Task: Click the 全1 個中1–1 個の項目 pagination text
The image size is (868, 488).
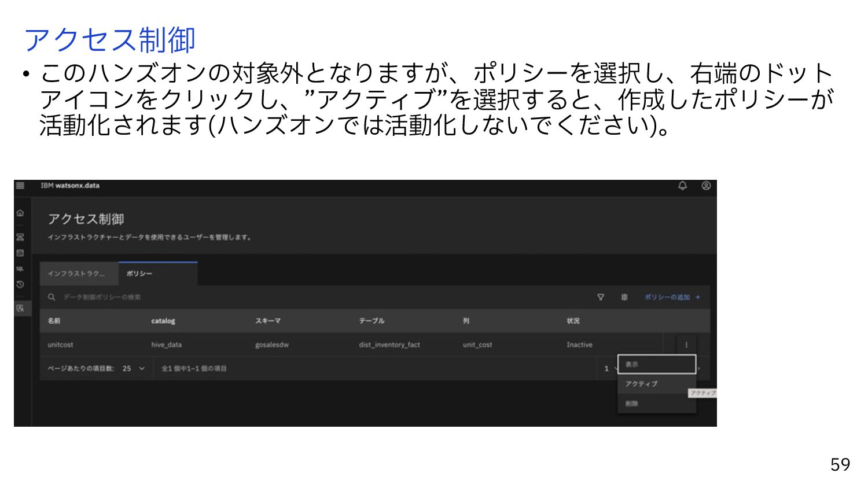Action: 194,368
